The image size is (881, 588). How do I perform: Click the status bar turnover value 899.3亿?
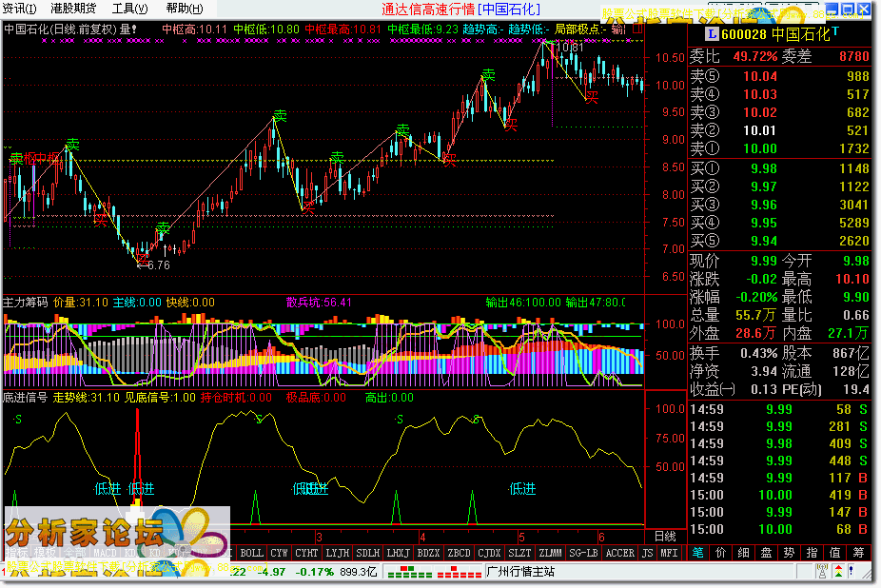(x=359, y=572)
